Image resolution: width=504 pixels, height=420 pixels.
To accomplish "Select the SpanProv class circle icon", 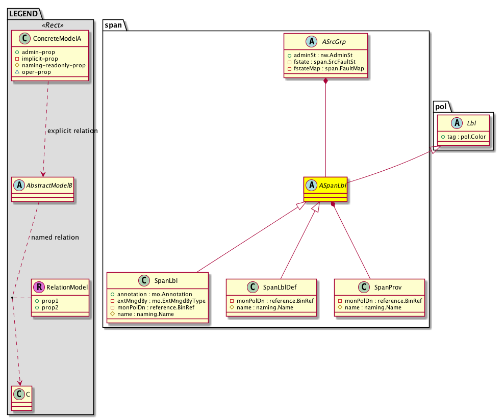I will tap(365, 287).
